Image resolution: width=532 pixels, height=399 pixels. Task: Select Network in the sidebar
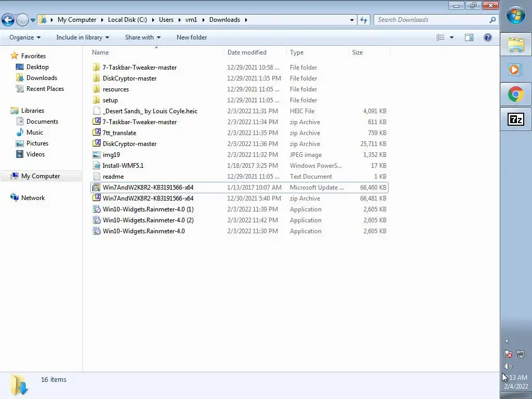33,198
